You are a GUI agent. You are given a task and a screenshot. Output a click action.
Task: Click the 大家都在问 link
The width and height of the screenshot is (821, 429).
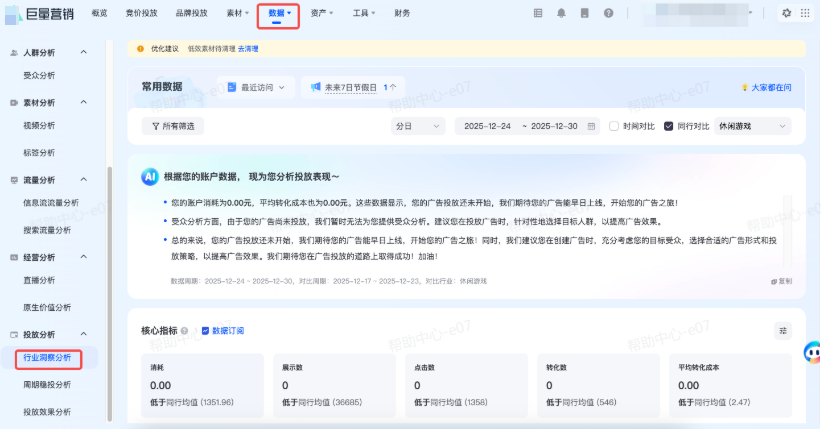[771, 87]
